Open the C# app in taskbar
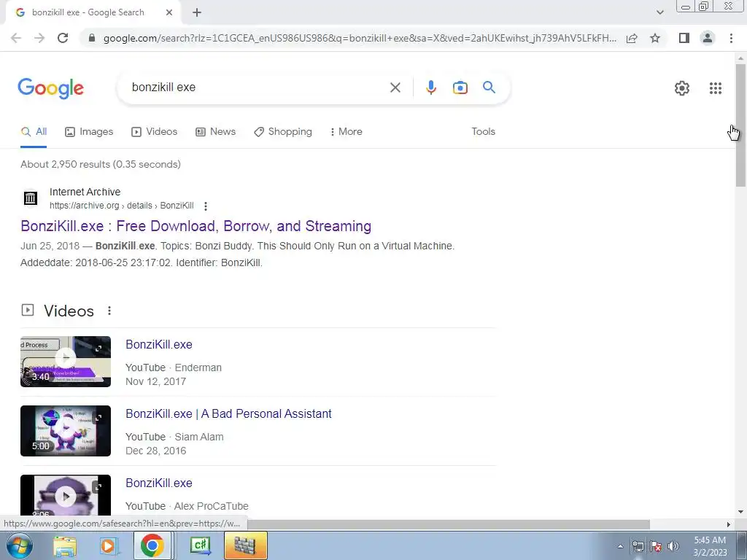Screen dimensions: 747x560 [x=200, y=545]
